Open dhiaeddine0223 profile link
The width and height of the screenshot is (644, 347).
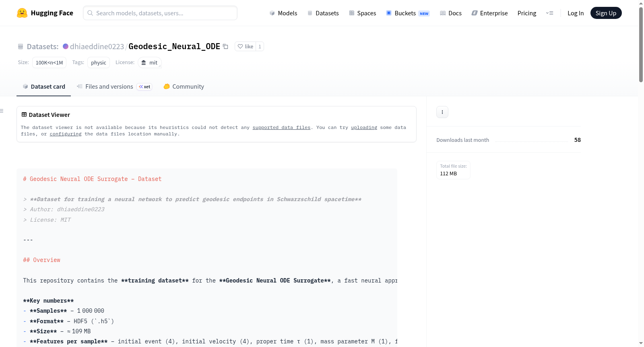[97, 46]
